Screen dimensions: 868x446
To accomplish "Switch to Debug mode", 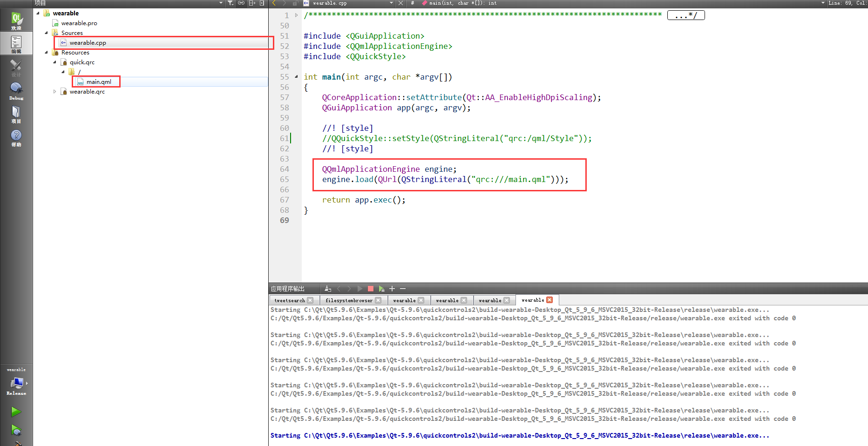I will coord(16,90).
